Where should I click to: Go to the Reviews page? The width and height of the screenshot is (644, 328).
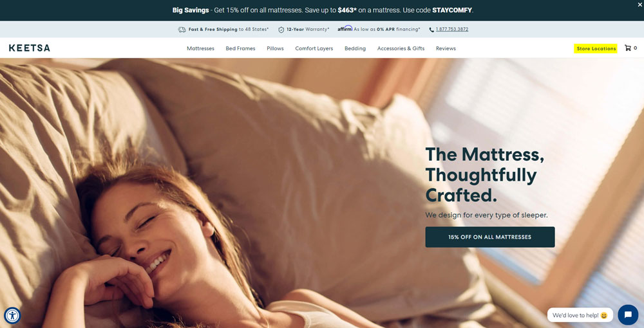(446, 48)
